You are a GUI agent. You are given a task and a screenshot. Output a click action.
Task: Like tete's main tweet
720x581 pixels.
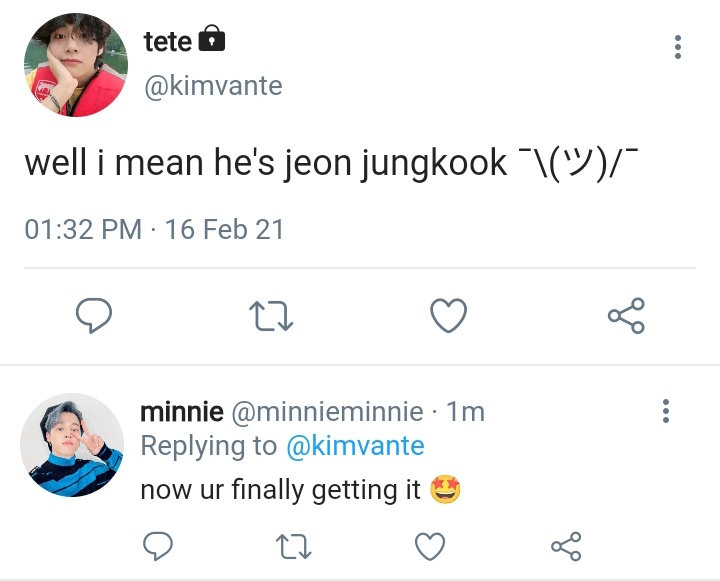click(449, 315)
